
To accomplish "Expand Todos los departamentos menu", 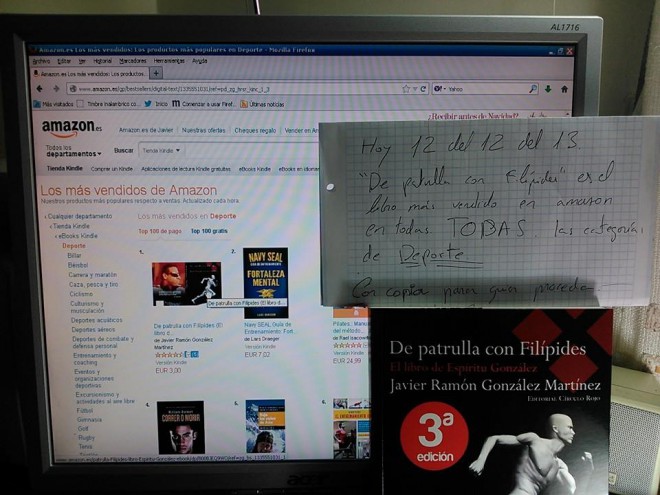I will click(74, 151).
